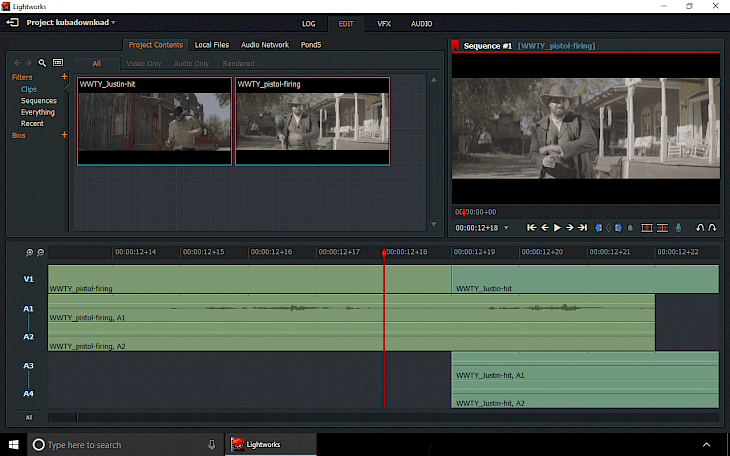This screenshot has width=730, height=456.
Task: Toggle the A1 track selection
Action: pos(28,308)
